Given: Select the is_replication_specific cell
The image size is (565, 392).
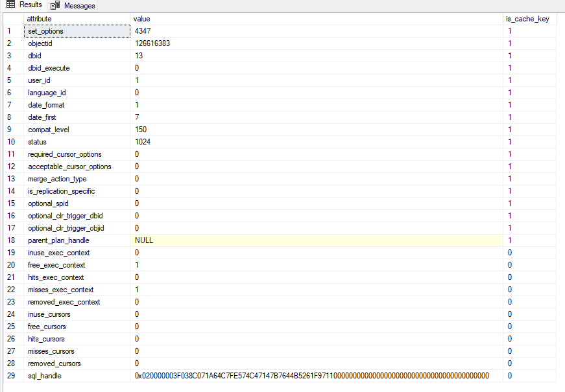Looking at the screenshot, I should [x=77, y=191].
